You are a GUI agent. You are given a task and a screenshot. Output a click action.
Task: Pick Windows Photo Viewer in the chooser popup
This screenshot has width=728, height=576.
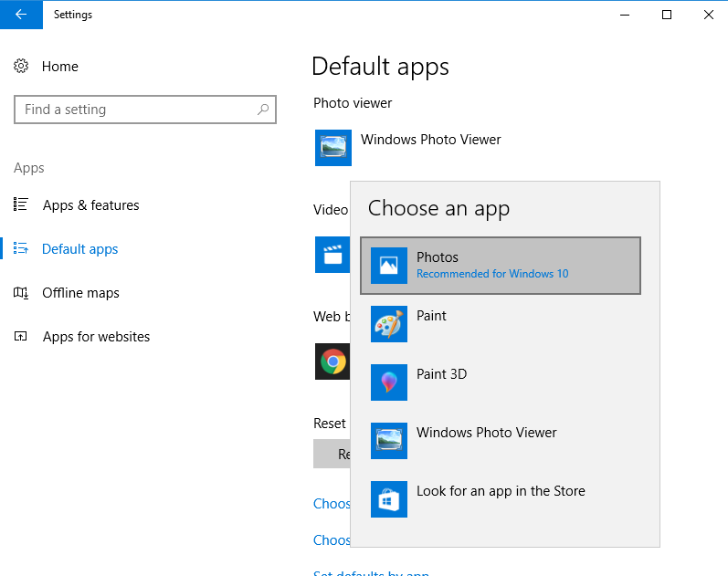[501, 441]
